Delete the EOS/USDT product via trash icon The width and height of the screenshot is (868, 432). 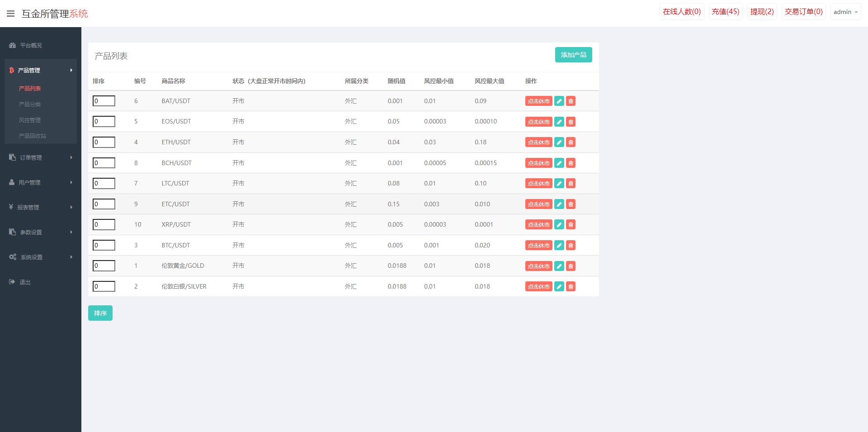click(x=571, y=122)
